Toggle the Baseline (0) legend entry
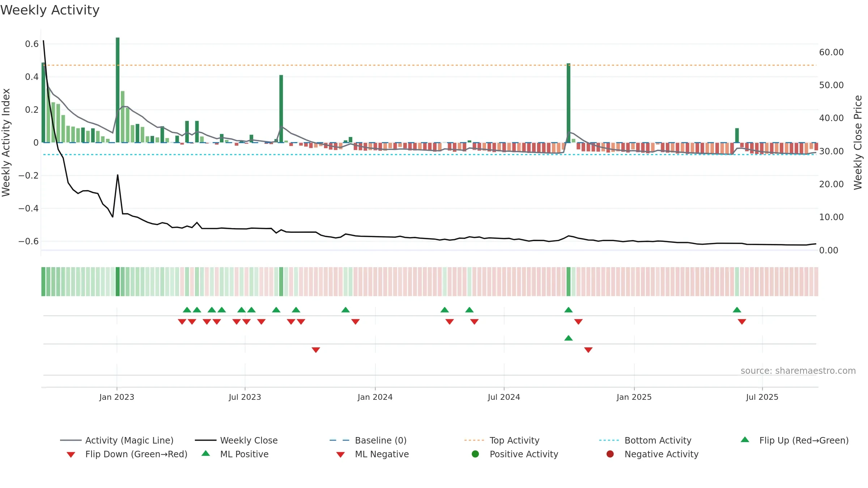Screen dimensions: 868x488 [x=368, y=440]
